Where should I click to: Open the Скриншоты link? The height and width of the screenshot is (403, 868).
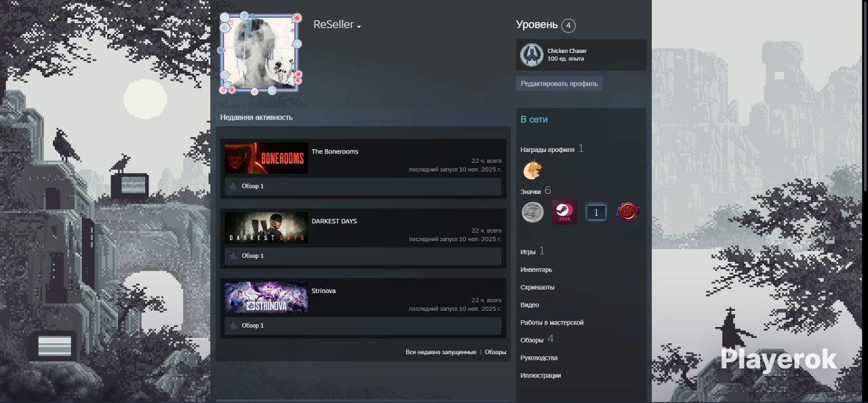(x=537, y=287)
